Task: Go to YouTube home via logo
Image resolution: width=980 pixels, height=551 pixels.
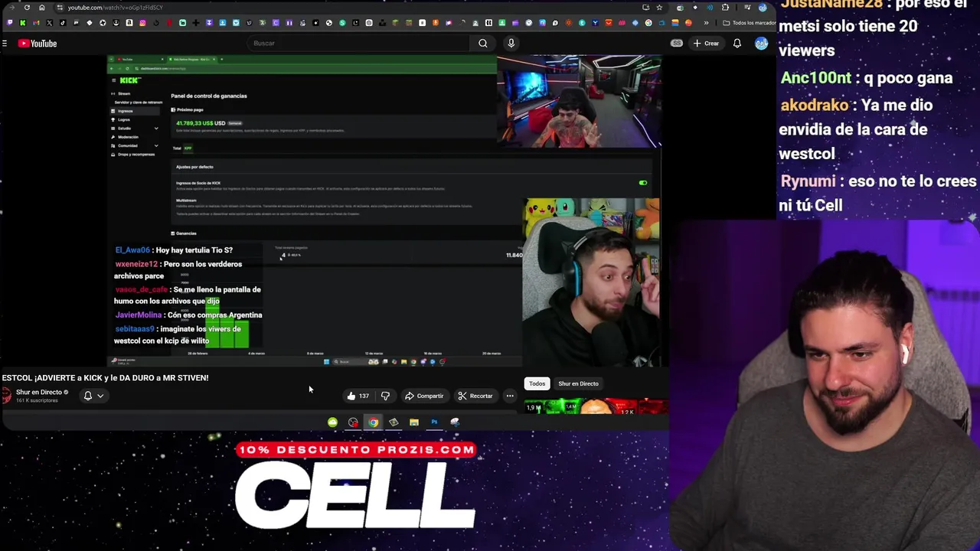Action: coord(38,44)
